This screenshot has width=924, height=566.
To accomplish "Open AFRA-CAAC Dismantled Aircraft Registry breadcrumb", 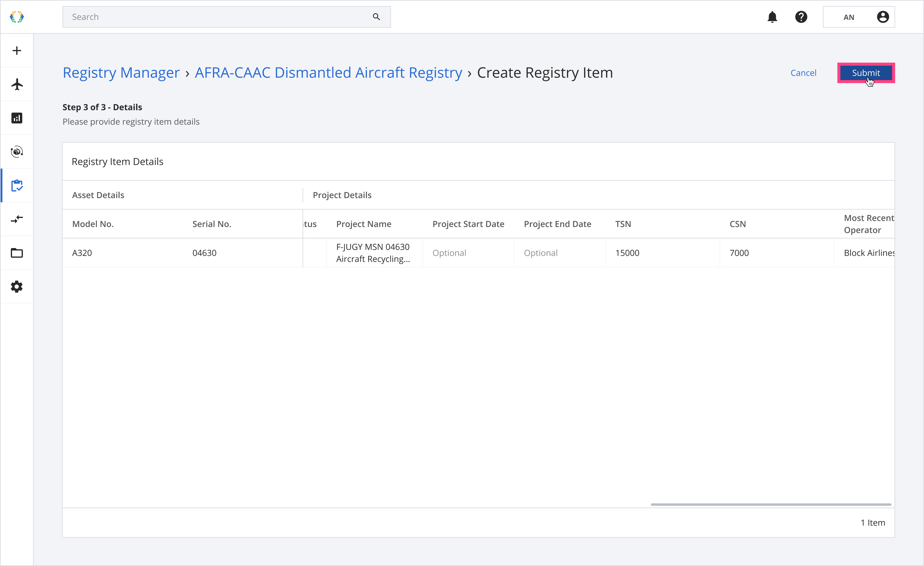I will [328, 73].
